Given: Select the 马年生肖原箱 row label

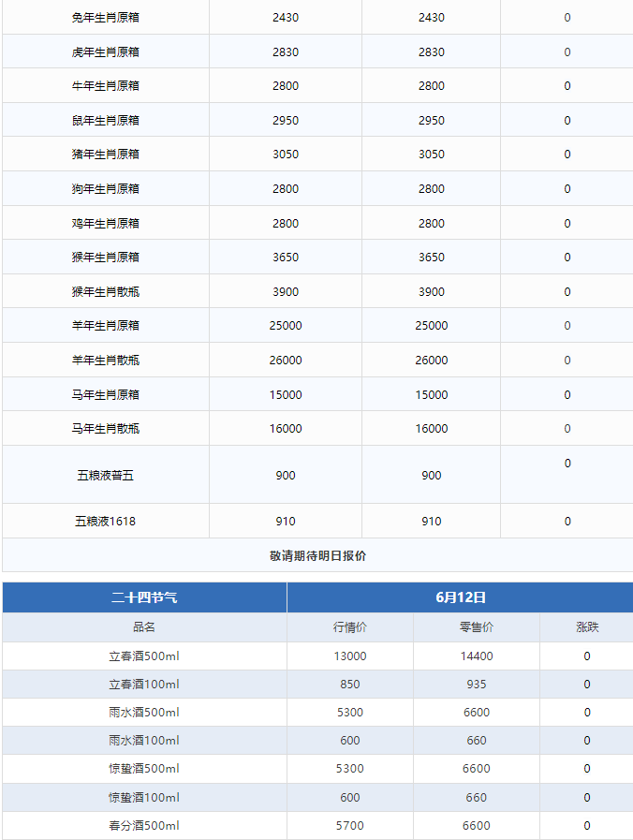Looking at the screenshot, I should (x=106, y=395).
